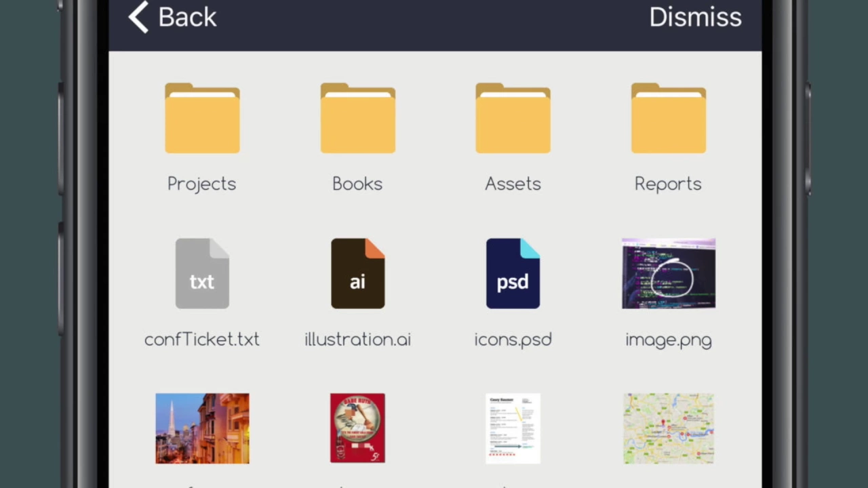This screenshot has width=868, height=488.
Task: Click the "Books" folder name
Action: (357, 184)
